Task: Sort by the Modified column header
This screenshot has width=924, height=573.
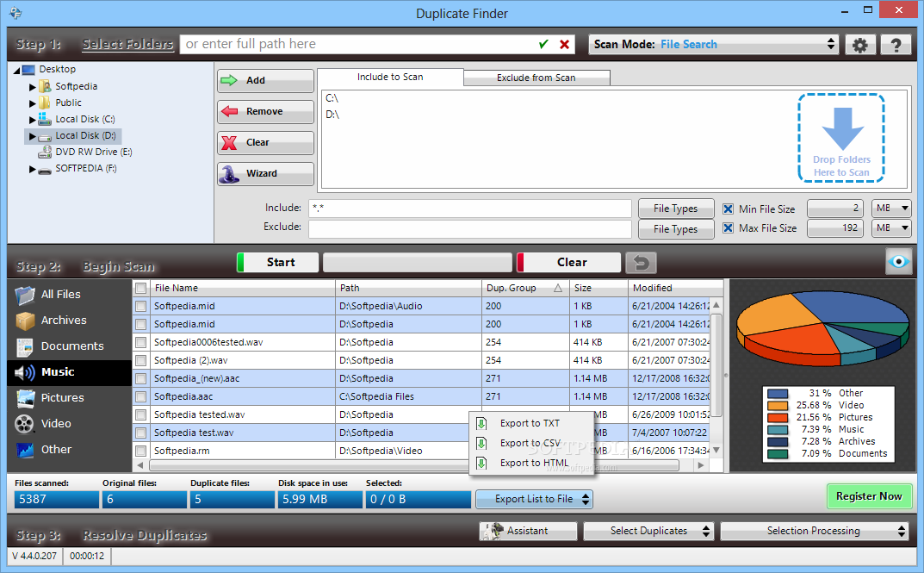Action: (x=676, y=288)
